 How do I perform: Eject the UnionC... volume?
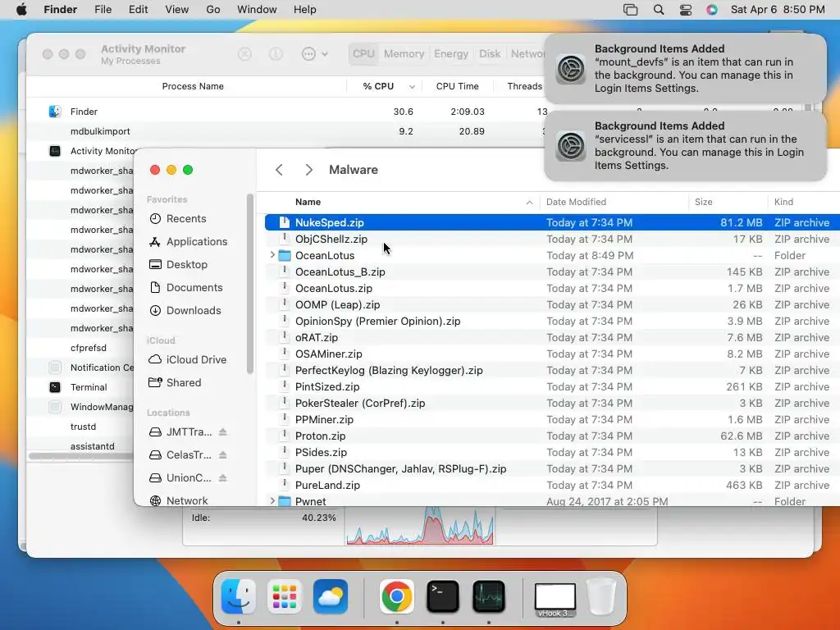(223, 478)
